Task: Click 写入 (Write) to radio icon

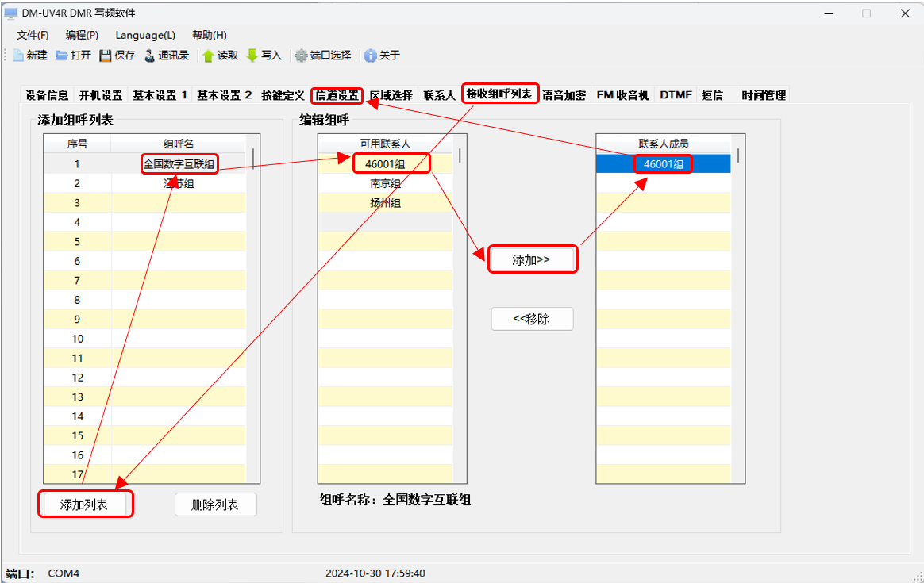Action: [252, 56]
